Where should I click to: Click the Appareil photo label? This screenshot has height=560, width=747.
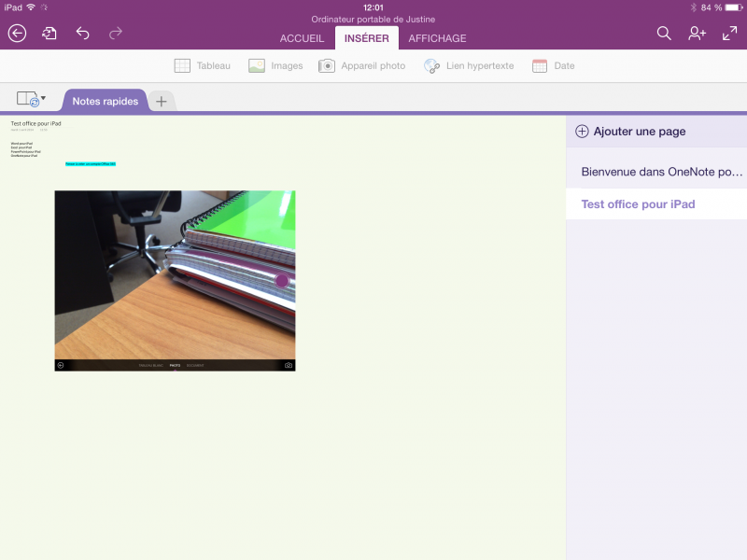pyautogui.click(x=373, y=65)
